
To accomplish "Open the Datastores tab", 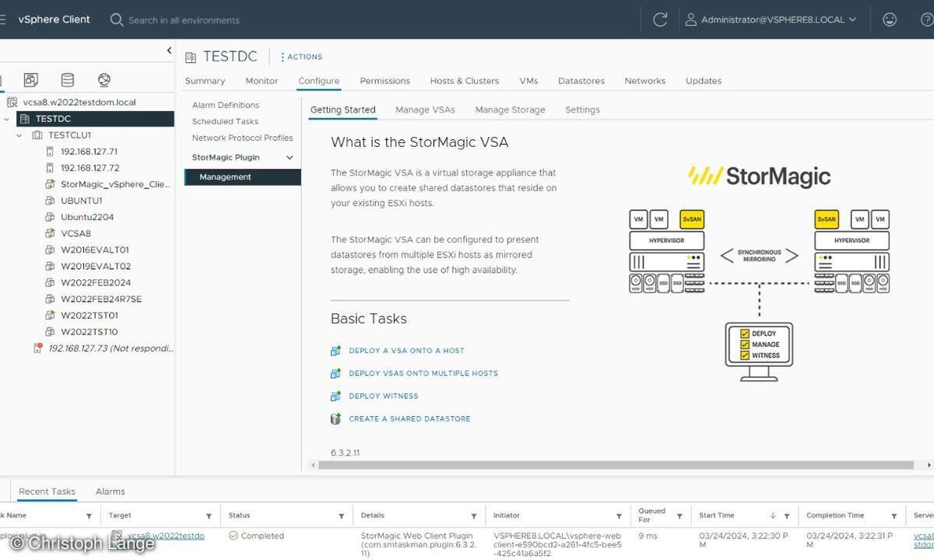I will pos(581,81).
